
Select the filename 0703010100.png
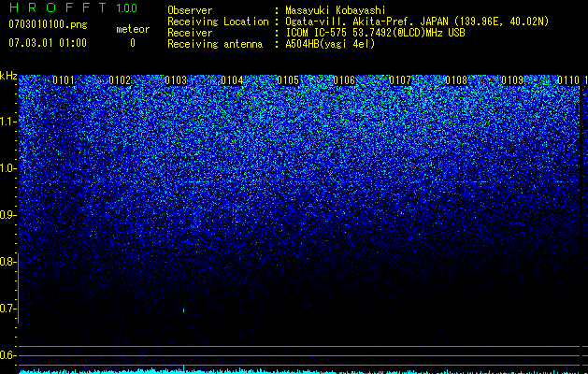click(x=48, y=25)
